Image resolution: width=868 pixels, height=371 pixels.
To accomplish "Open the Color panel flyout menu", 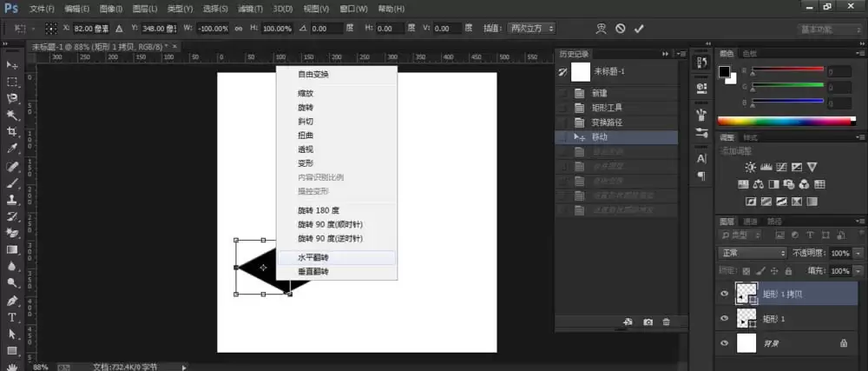I will coord(860,54).
